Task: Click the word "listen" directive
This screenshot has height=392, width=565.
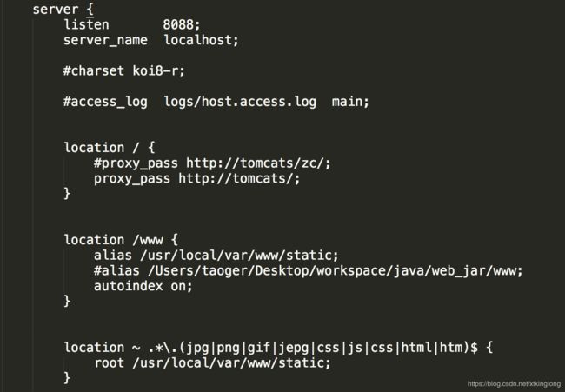Action: point(86,24)
